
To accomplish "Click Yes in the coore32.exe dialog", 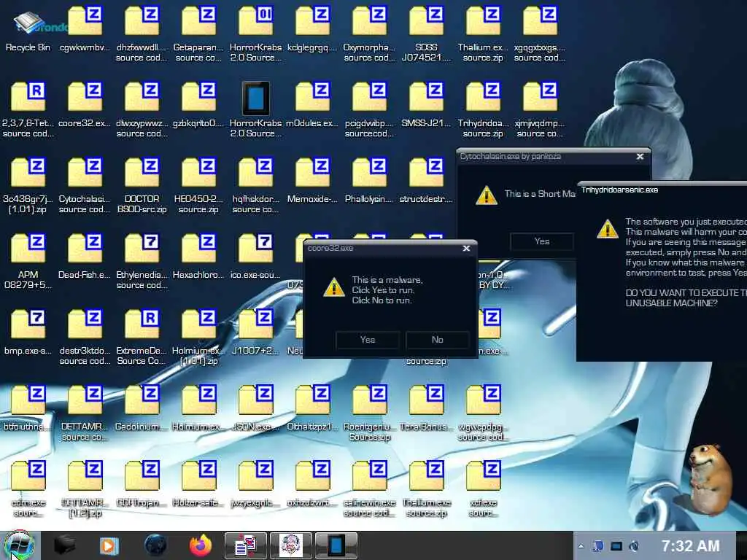I will (368, 340).
